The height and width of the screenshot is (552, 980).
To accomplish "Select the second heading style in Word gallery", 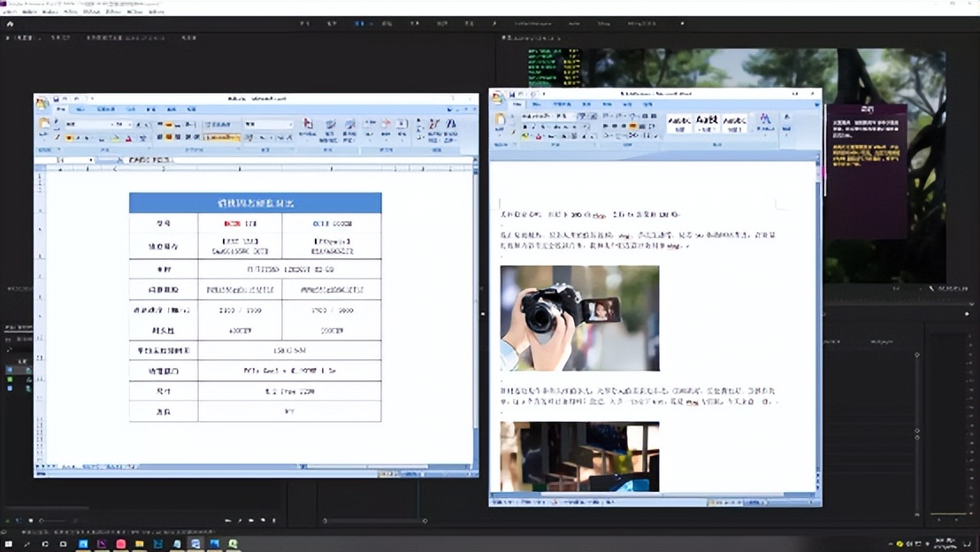I will 706,123.
